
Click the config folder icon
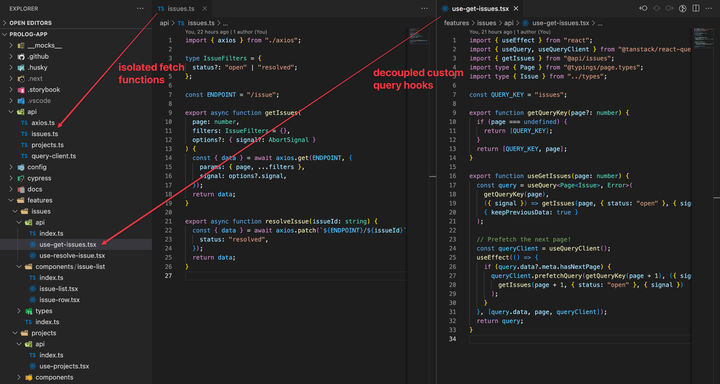(21, 167)
